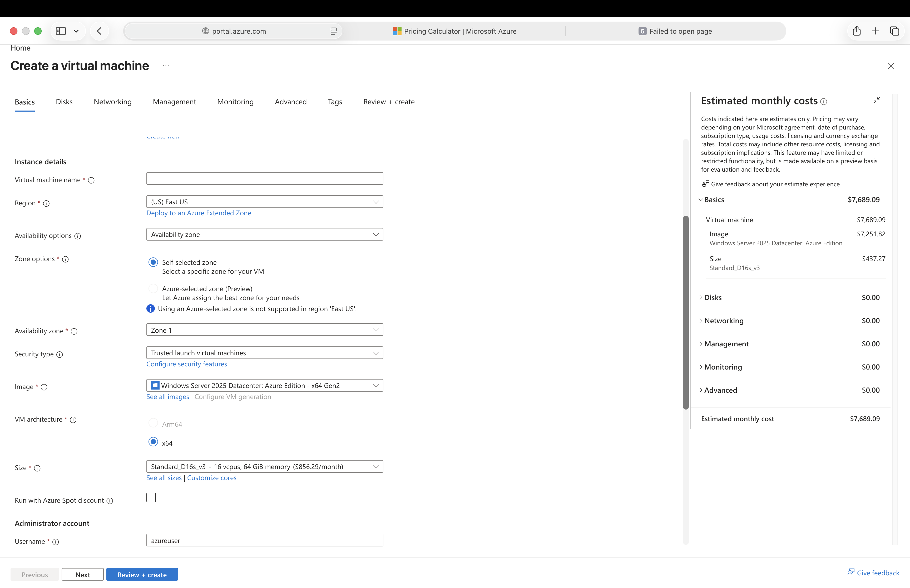Show tab overview icon in Safari toolbar
910x588 pixels.
pyautogui.click(x=894, y=31)
